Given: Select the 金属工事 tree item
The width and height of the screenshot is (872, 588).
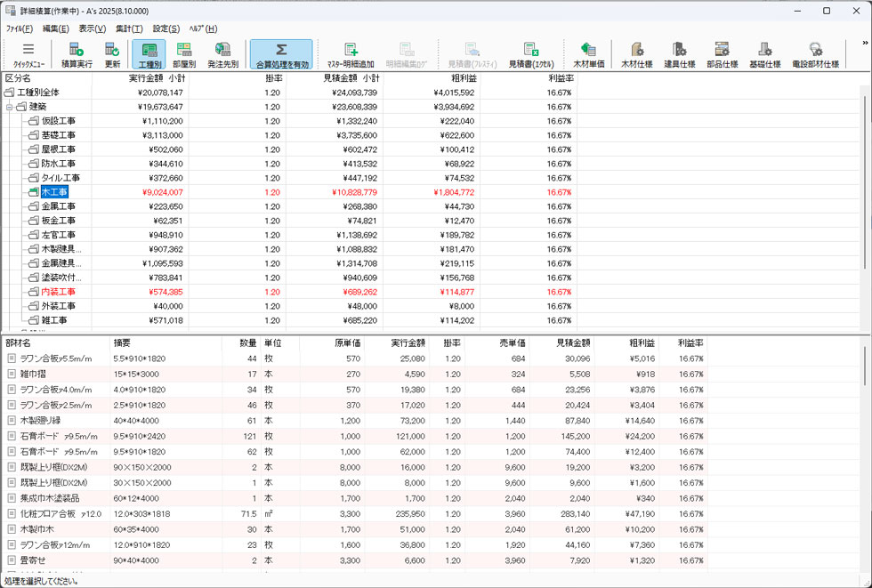Looking at the screenshot, I should point(59,206).
